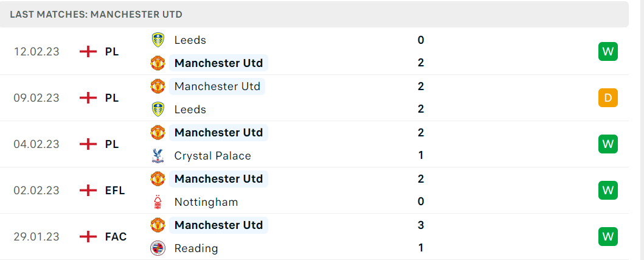Open the Crystal Palace team link
Viewport: 644px width, 260px height.
(x=212, y=156)
